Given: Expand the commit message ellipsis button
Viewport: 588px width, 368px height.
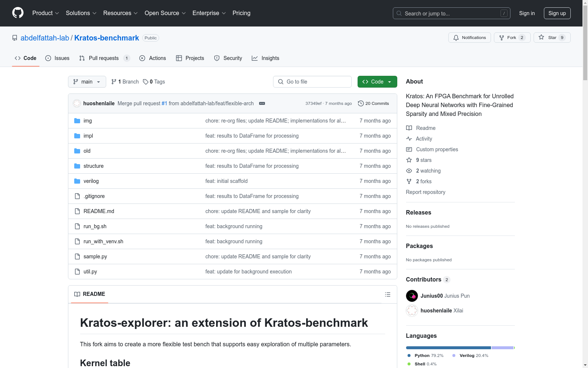Looking at the screenshot, I should (x=262, y=103).
